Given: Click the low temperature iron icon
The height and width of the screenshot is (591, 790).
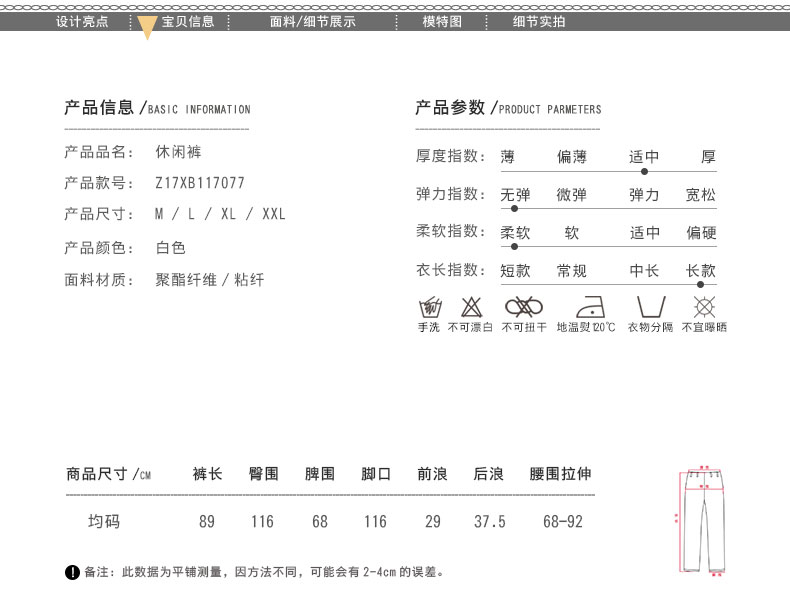Looking at the screenshot, I should [x=590, y=307].
